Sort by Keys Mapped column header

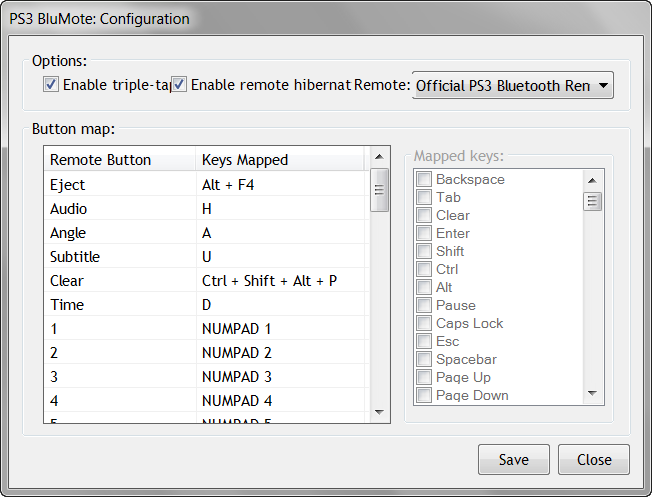[282, 160]
